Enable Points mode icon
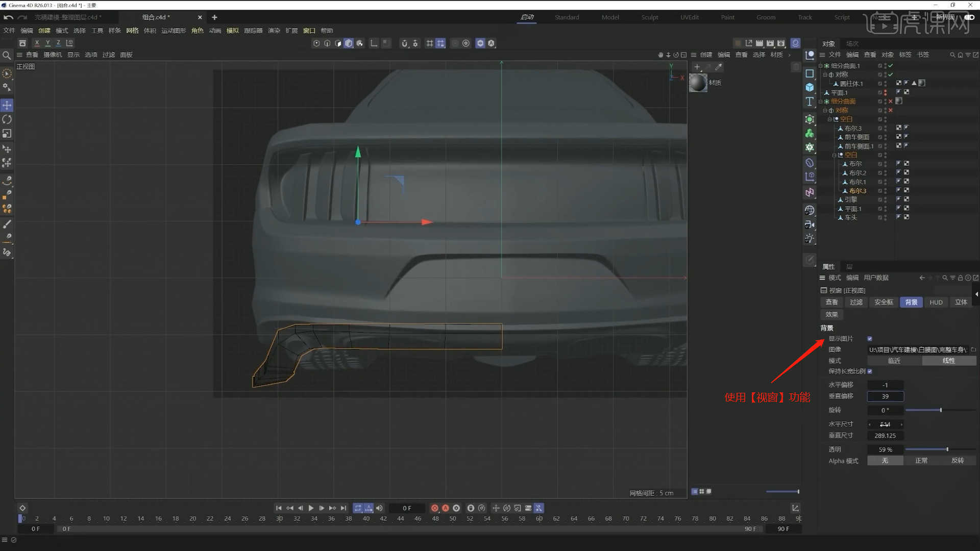Image resolution: width=980 pixels, height=551 pixels. (x=316, y=43)
